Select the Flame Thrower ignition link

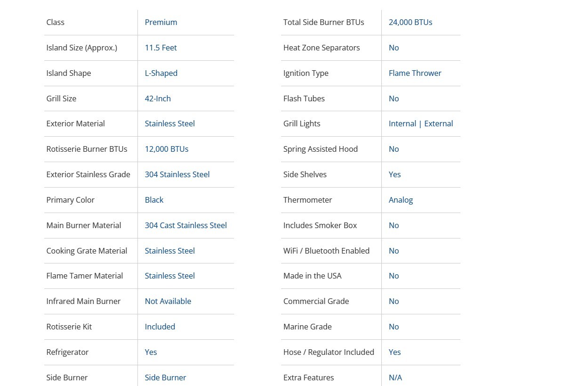point(415,73)
